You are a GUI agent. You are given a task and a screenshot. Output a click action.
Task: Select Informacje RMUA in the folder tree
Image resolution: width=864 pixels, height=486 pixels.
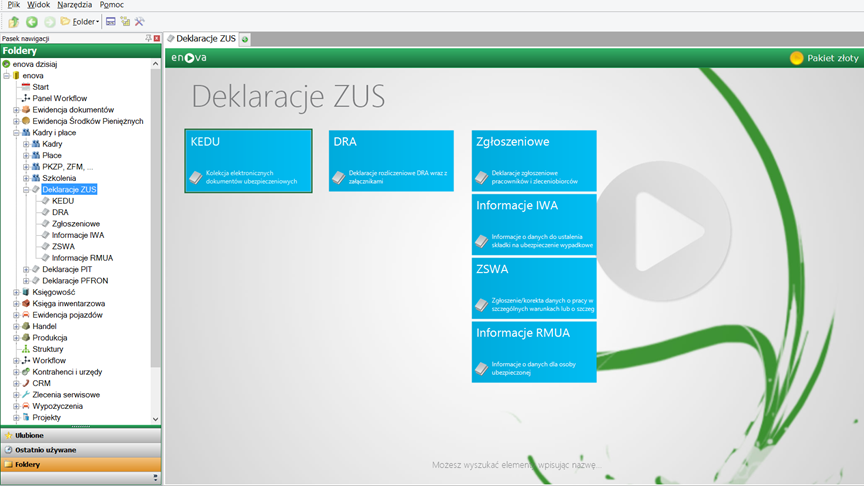(x=82, y=258)
